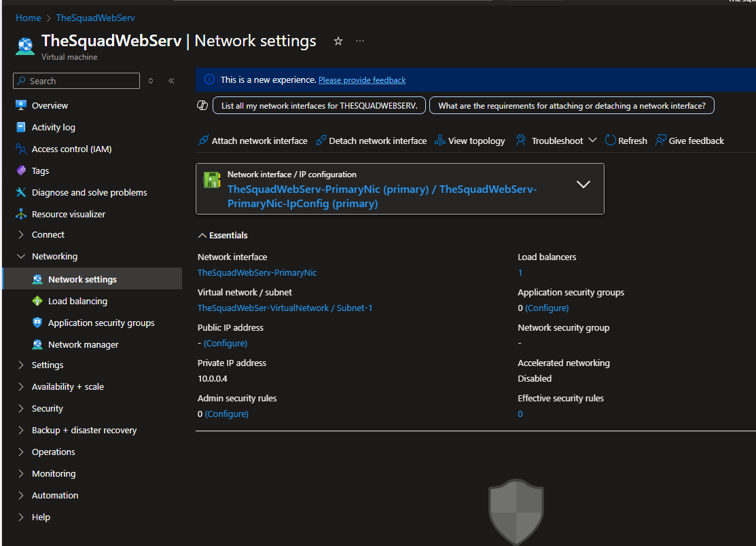Click Configure for Admin security rules
The height and width of the screenshot is (546, 756).
click(x=227, y=414)
